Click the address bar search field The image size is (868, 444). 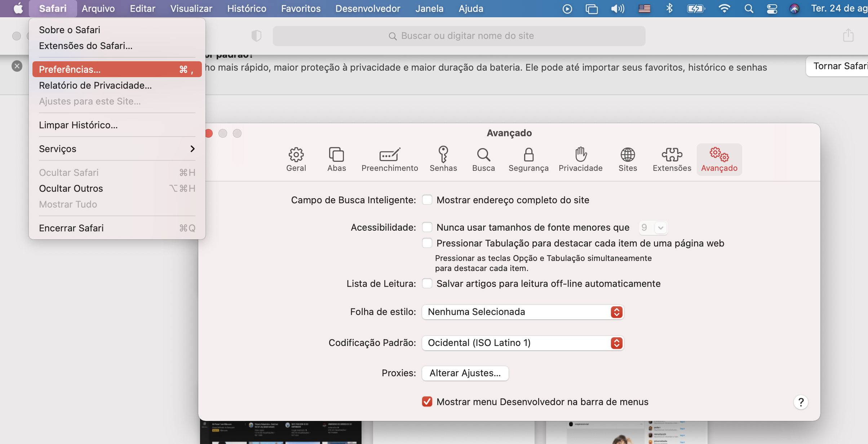point(459,36)
